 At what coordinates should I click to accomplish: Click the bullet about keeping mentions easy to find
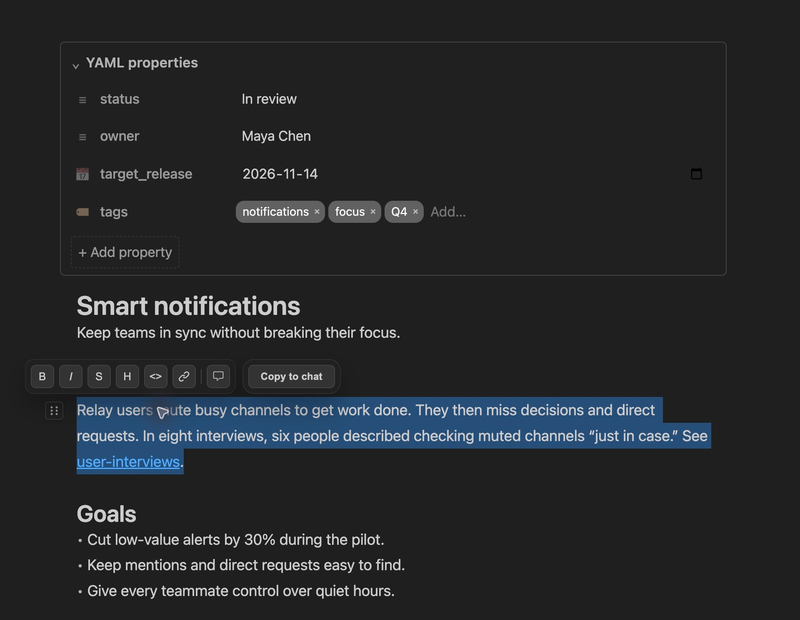coord(246,565)
